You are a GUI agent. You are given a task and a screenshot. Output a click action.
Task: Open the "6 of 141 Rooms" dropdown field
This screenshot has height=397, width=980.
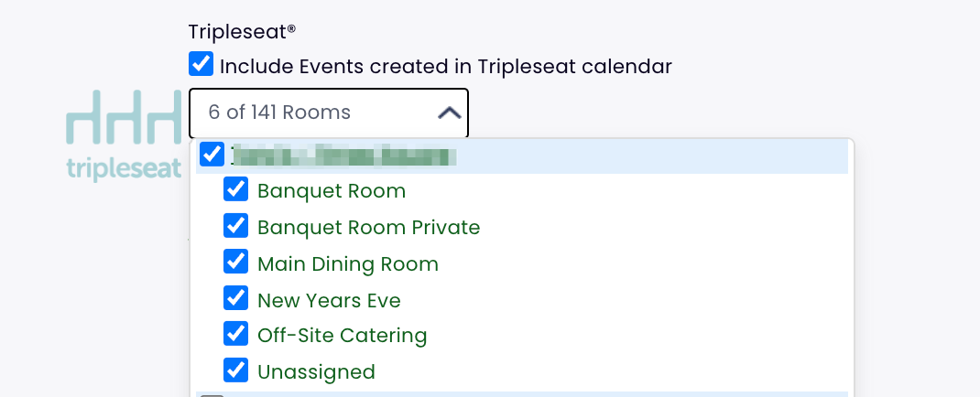311,113
